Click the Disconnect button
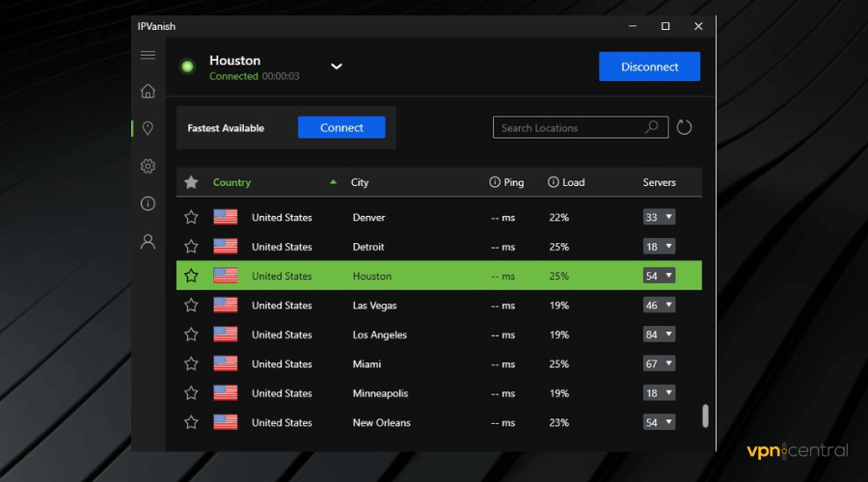This screenshot has width=868, height=482. click(x=649, y=67)
